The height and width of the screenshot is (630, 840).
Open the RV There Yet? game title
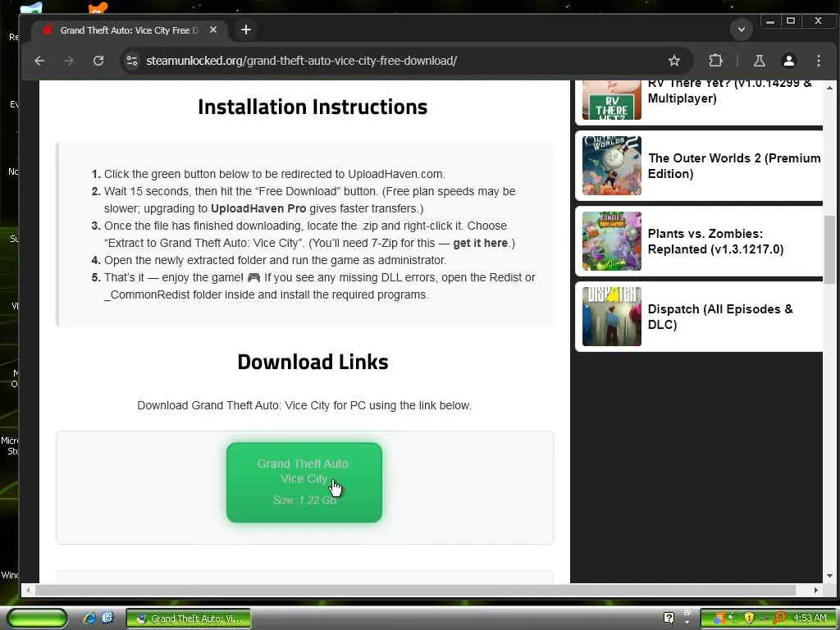(729, 91)
